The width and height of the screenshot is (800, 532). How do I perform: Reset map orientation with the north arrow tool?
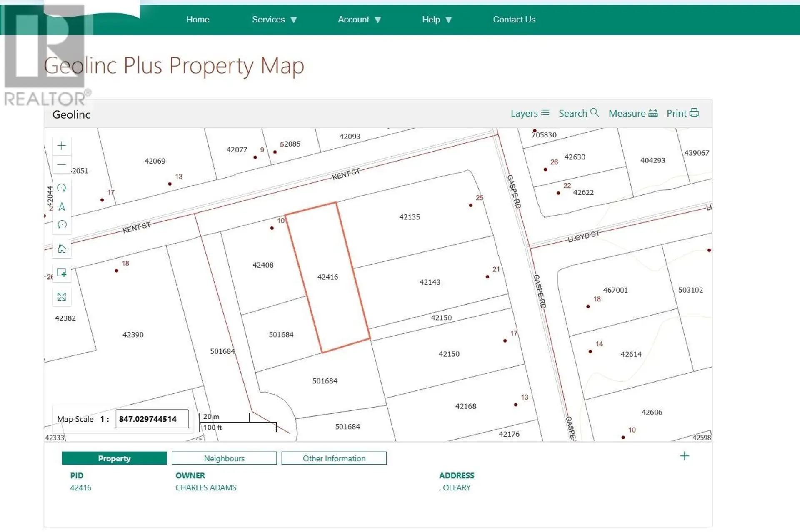click(x=62, y=206)
